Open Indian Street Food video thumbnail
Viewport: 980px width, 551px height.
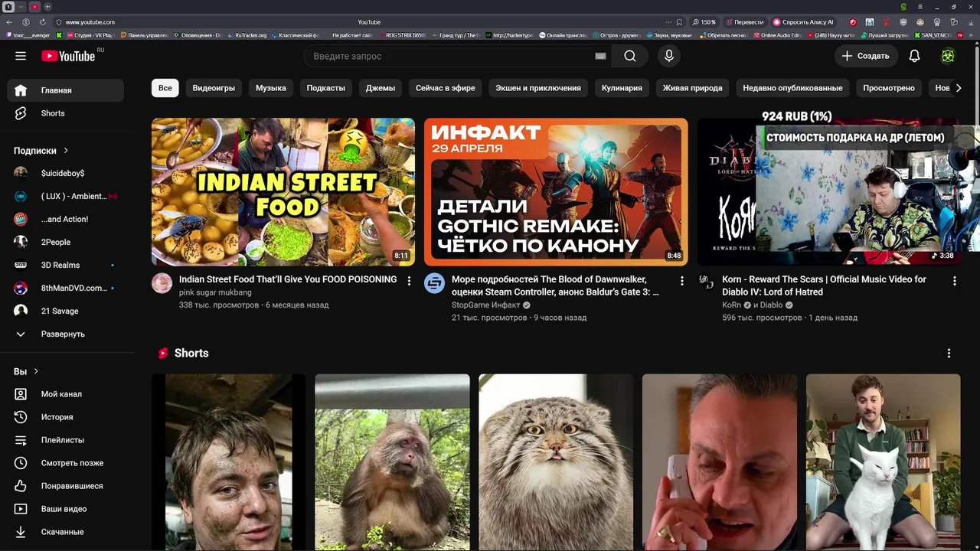click(283, 192)
